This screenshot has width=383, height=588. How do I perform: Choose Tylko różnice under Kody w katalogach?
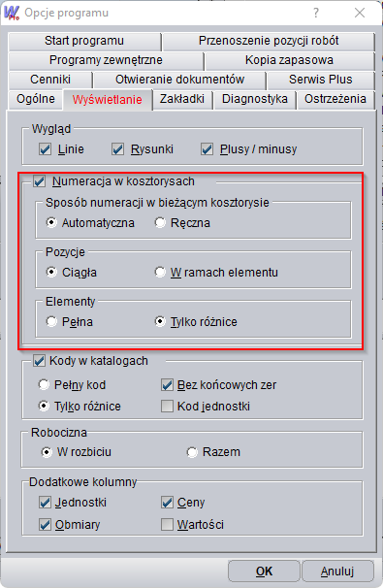point(44,406)
